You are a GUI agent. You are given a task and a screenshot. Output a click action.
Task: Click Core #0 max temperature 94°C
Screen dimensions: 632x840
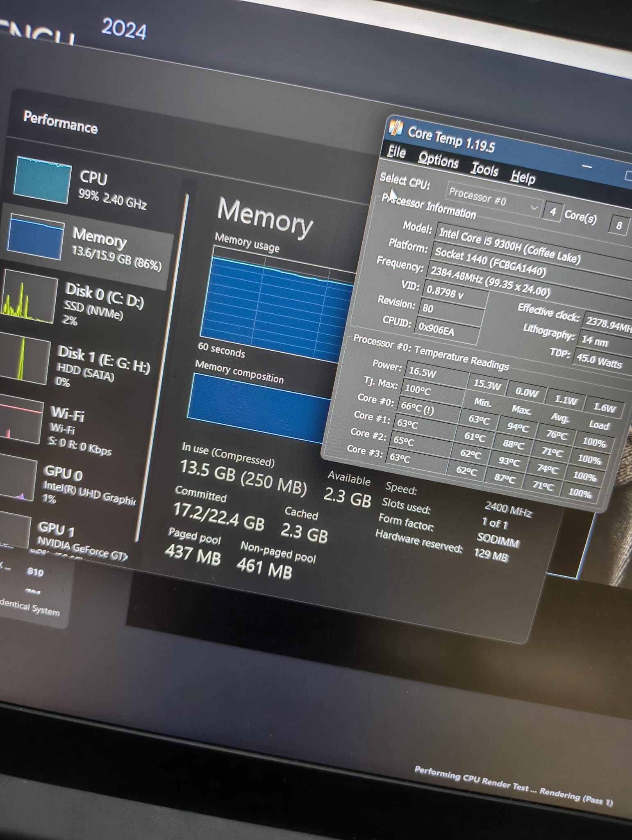point(517,427)
